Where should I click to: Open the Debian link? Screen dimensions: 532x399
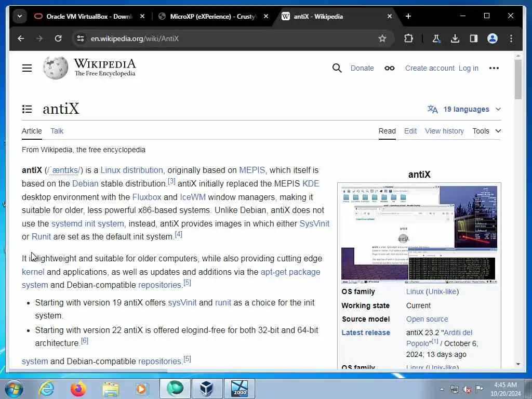coord(85,183)
